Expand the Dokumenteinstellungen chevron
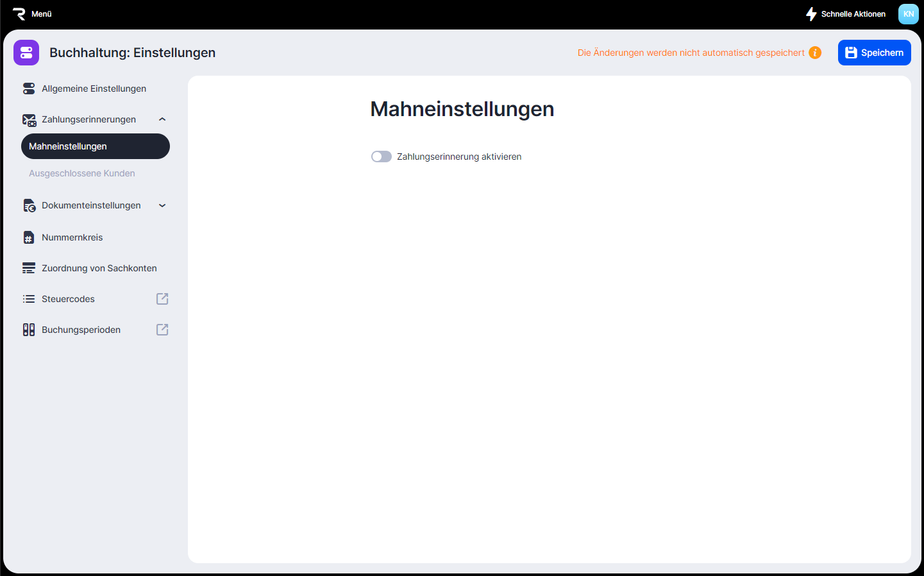924x576 pixels. tap(162, 205)
